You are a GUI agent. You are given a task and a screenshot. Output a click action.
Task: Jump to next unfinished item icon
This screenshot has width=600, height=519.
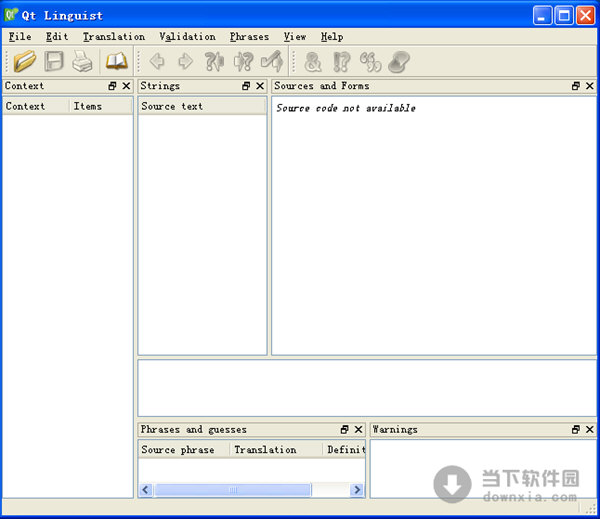[244, 61]
